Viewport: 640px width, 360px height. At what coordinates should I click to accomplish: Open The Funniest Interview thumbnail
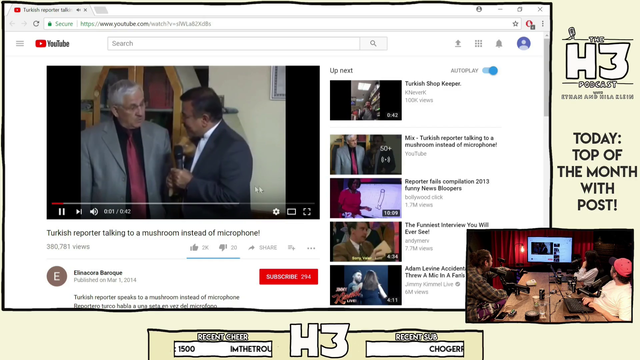[x=366, y=242]
